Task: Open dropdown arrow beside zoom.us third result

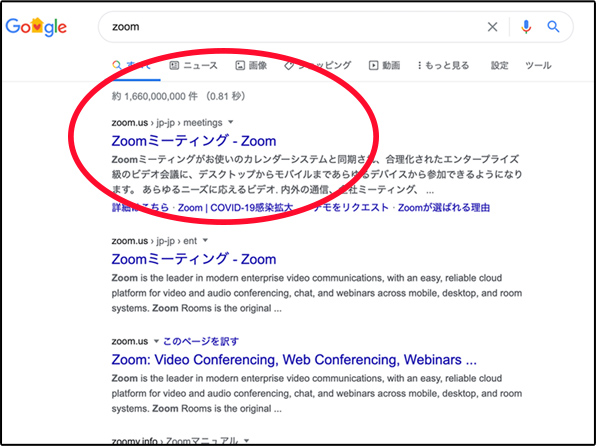Action: pyautogui.click(x=156, y=341)
